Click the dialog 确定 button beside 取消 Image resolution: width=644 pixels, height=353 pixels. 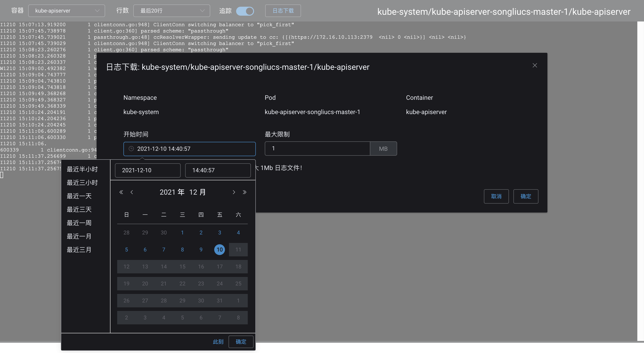click(x=525, y=196)
